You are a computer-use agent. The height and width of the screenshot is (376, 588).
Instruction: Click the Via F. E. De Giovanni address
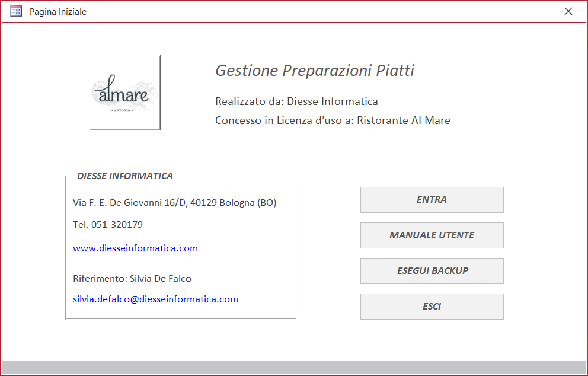click(x=174, y=203)
